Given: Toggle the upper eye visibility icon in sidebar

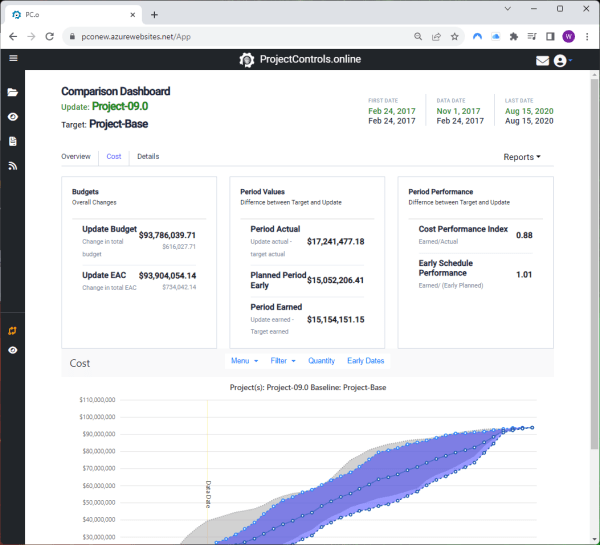Looking at the screenshot, I should pyautogui.click(x=13, y=117).
